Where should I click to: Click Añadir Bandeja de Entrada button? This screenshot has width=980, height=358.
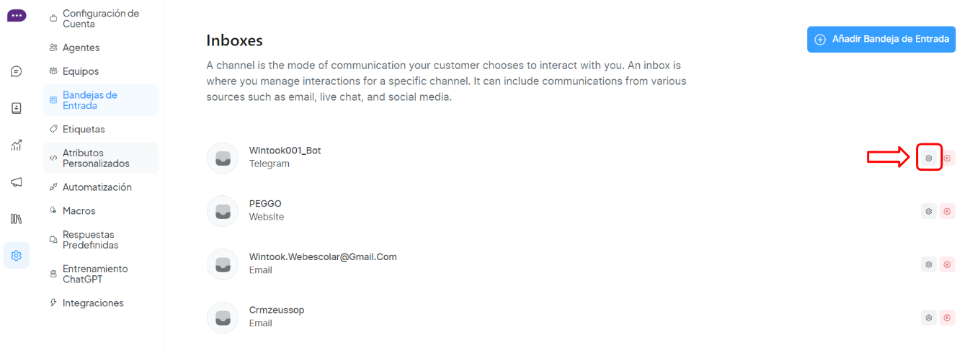(881, 40)
